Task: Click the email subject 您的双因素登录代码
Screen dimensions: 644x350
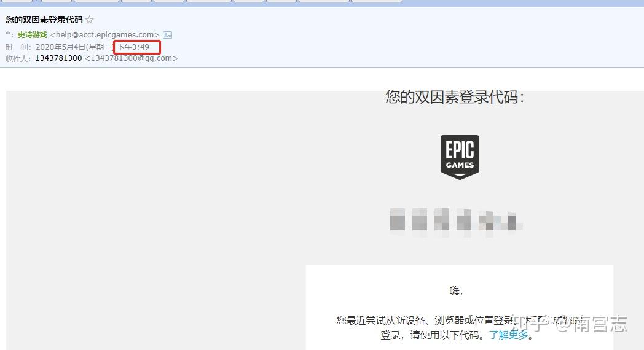Action: 44,20
